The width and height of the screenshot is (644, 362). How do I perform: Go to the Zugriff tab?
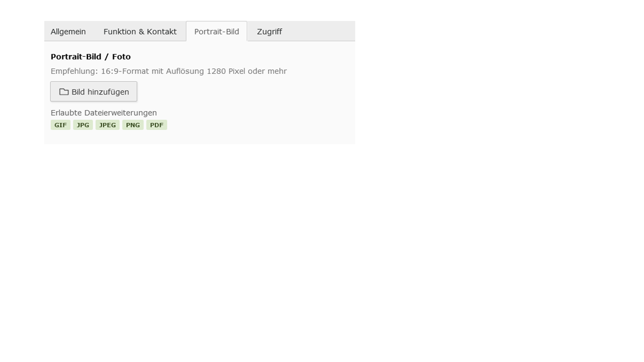(269, 32)
